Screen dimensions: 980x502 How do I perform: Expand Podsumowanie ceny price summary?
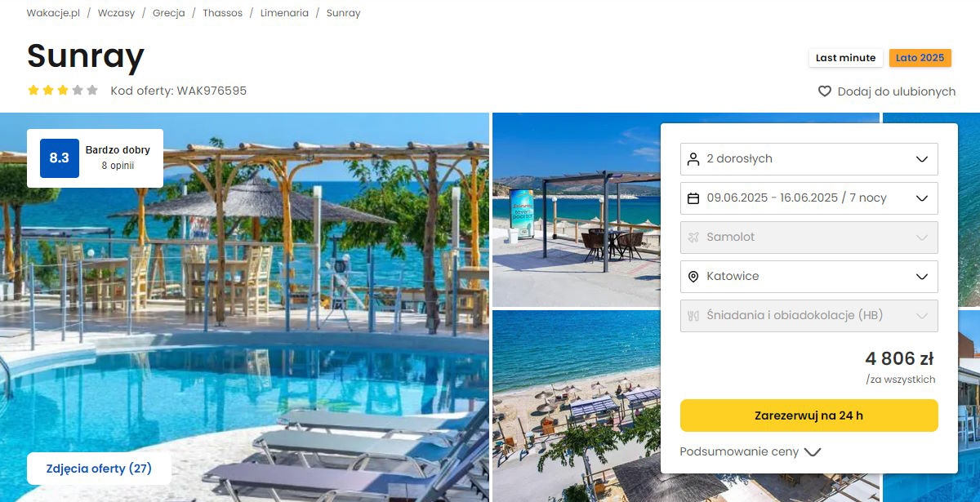(x=750, y=451)
